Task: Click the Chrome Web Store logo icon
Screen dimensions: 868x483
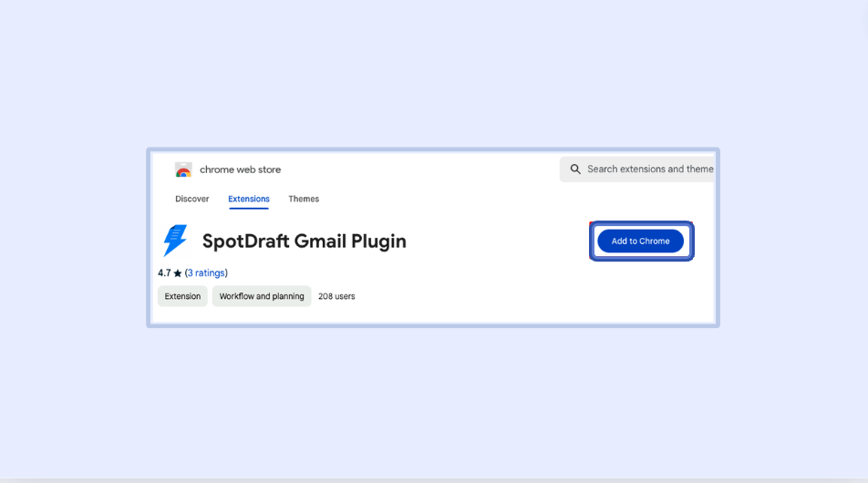Action: coord(183,170)
